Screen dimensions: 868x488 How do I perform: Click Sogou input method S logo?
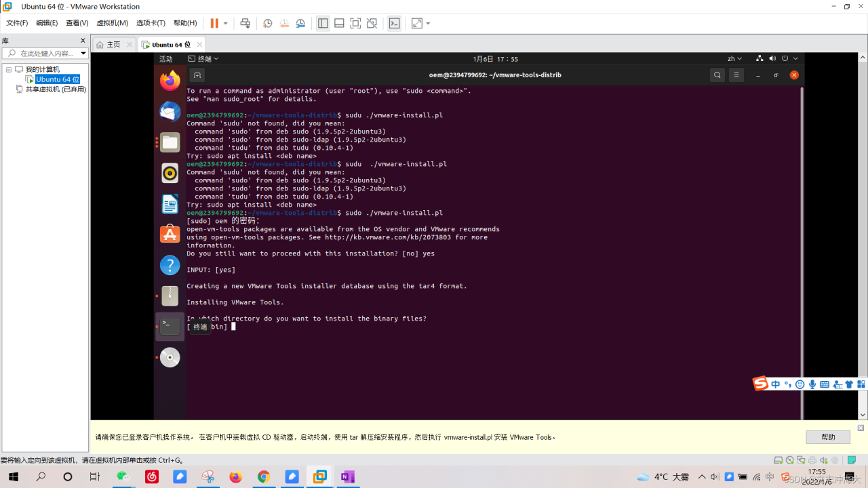click(761, 384)
